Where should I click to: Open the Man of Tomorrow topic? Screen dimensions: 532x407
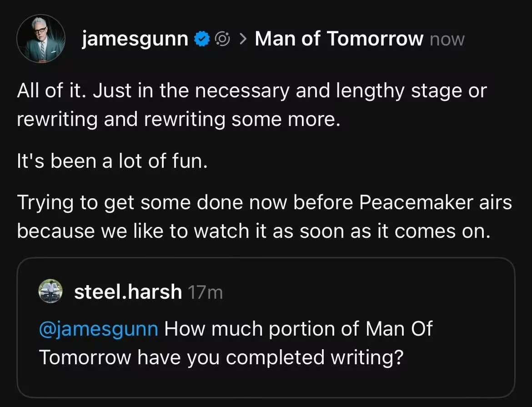[x=339, y=38]
